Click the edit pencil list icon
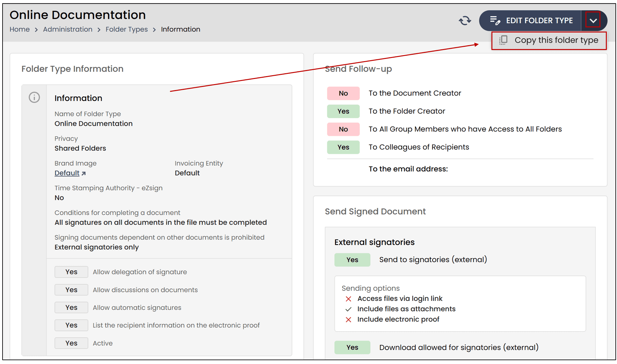Screen dimensions: 617x364 [495, 21]
